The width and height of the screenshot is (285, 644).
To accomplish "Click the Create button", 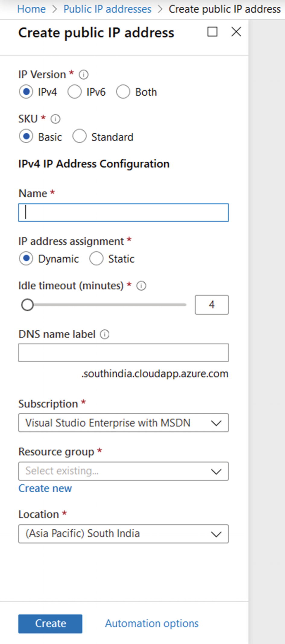I will point(50,623).
